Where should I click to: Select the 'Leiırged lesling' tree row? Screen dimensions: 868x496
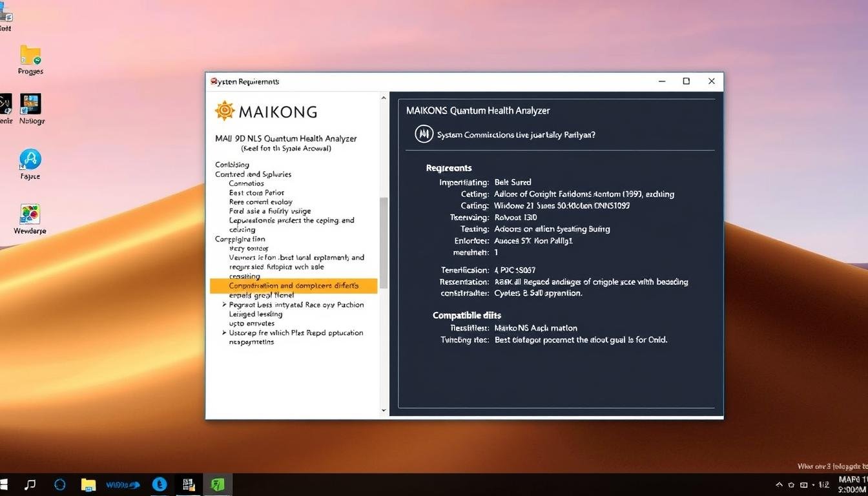255,314
